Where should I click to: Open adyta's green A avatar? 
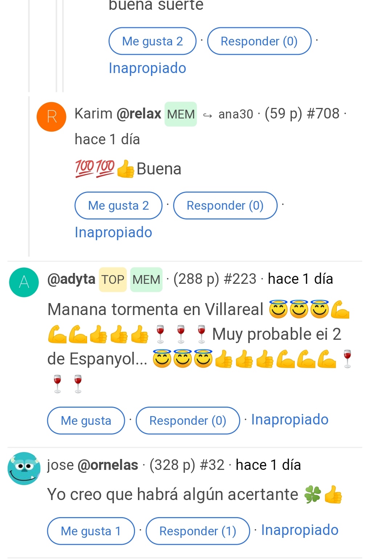point(24,282)
